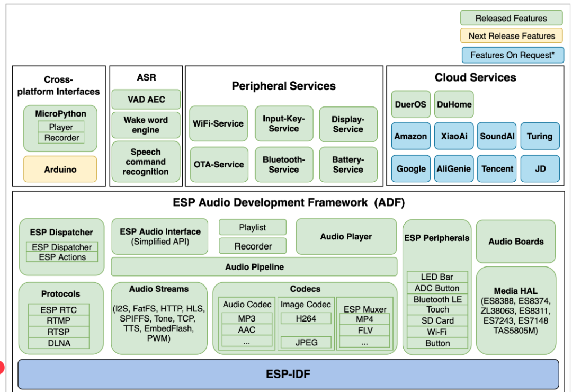The width and height of the screenshot is (572, 392).
Task: Click the H264 image codec row
Action: pyautogui.click(x=306, y=319)
